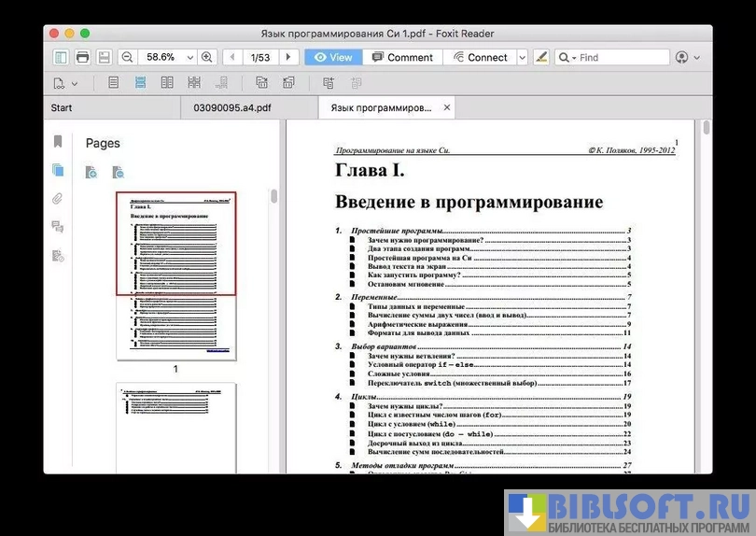
Task: Click the Save icon in the toolbar
Action: tap(104, 57)
